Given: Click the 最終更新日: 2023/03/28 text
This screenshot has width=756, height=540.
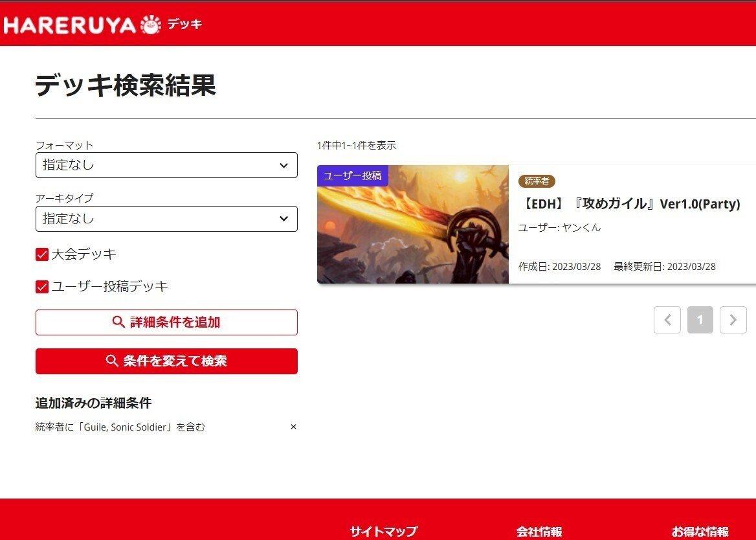Looking at the screenshot, I should [x=664, y=267].
